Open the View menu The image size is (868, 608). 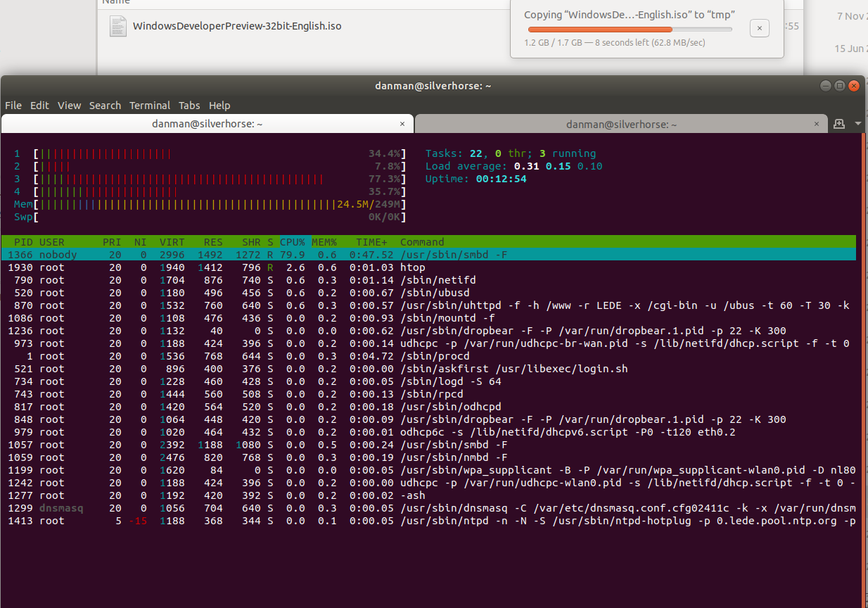click(69, 106)
